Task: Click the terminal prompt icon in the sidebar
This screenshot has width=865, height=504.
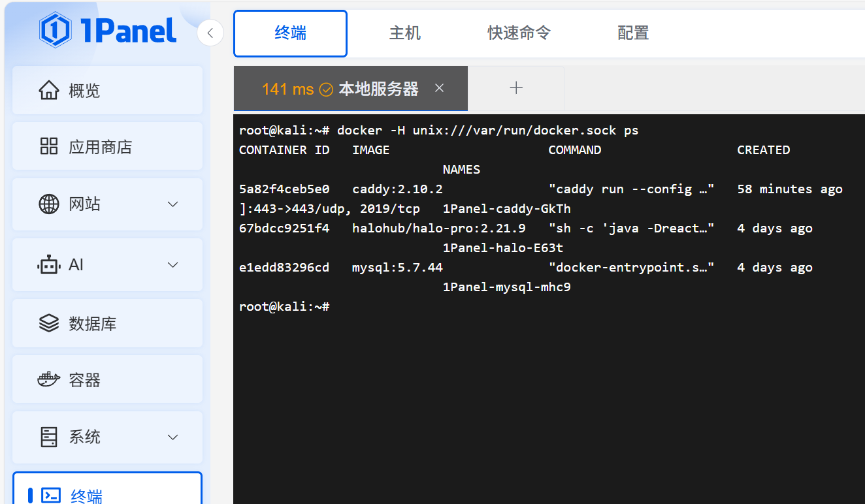Action: click(x=52, y=495)
